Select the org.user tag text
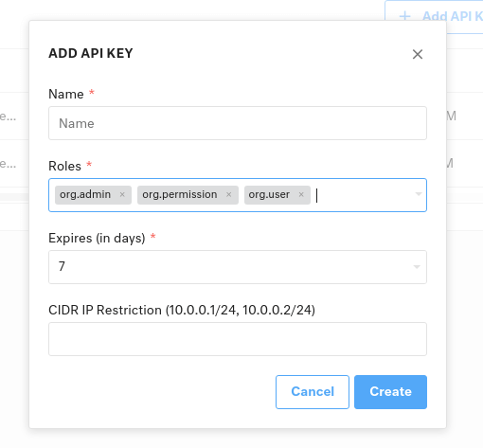 269,194
